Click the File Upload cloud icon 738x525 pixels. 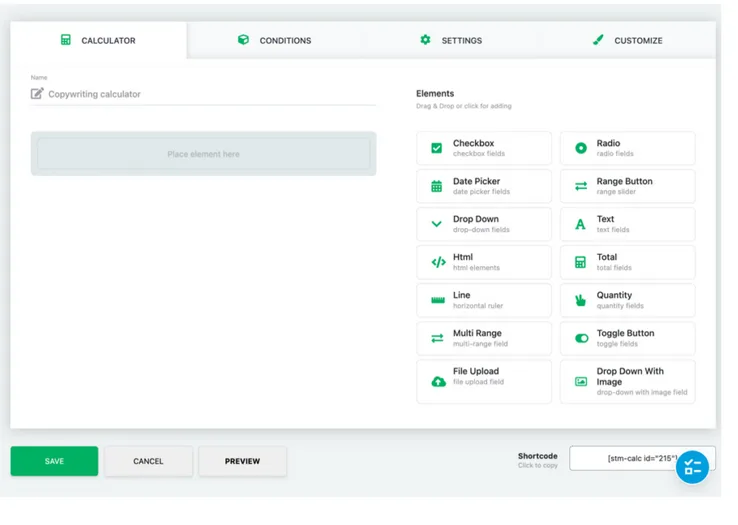[x=438, y=381]
